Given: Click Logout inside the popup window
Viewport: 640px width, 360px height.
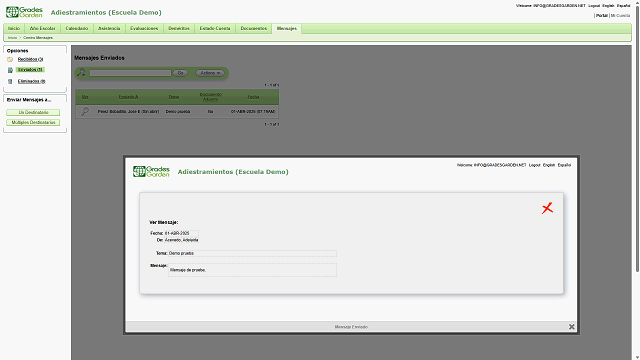Looking at the screenshot, I should pyautogui.click(x=534, y=165).
